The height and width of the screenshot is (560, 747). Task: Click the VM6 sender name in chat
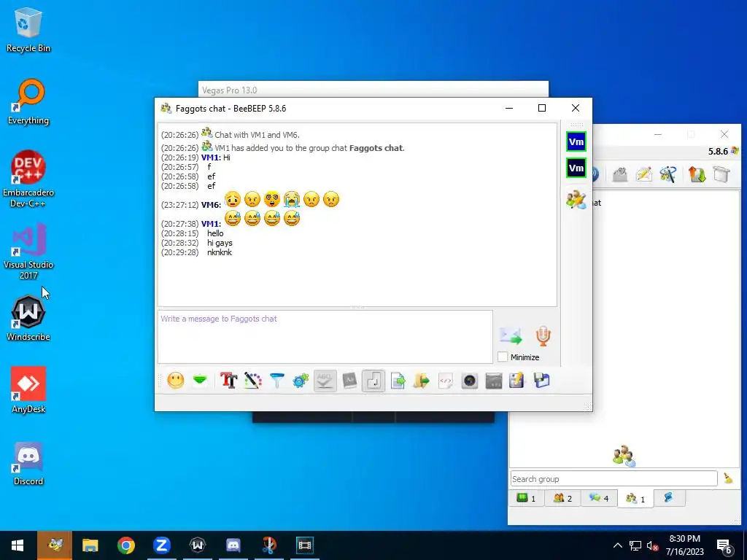211,205
